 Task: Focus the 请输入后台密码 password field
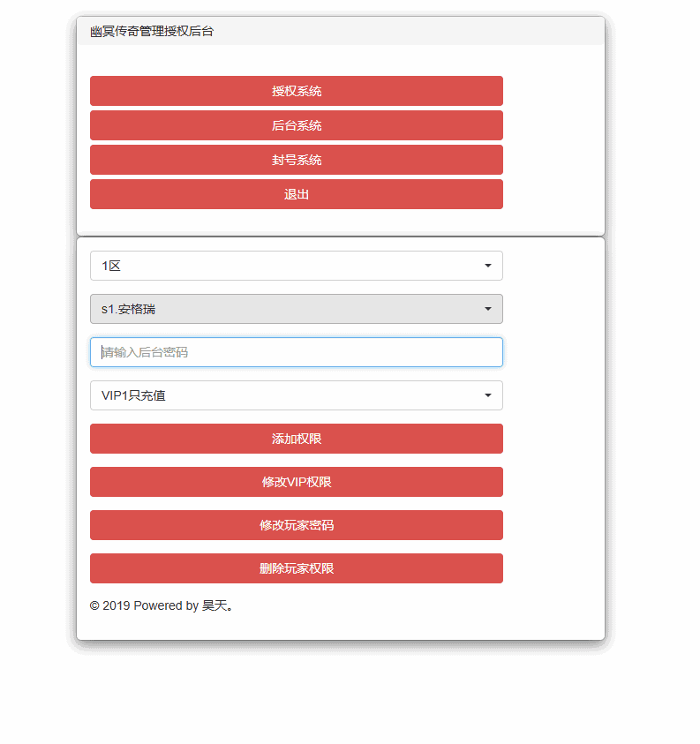coord(296,352)
